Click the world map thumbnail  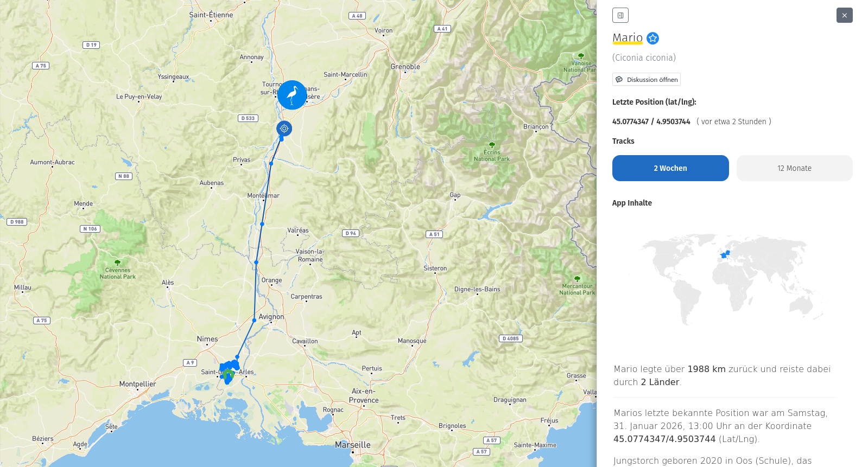732,279
